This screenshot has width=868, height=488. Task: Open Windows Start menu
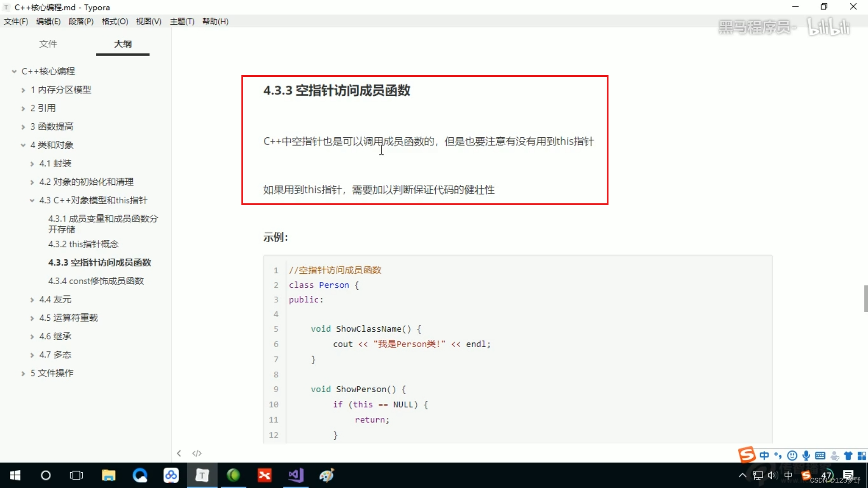[15, 475]
